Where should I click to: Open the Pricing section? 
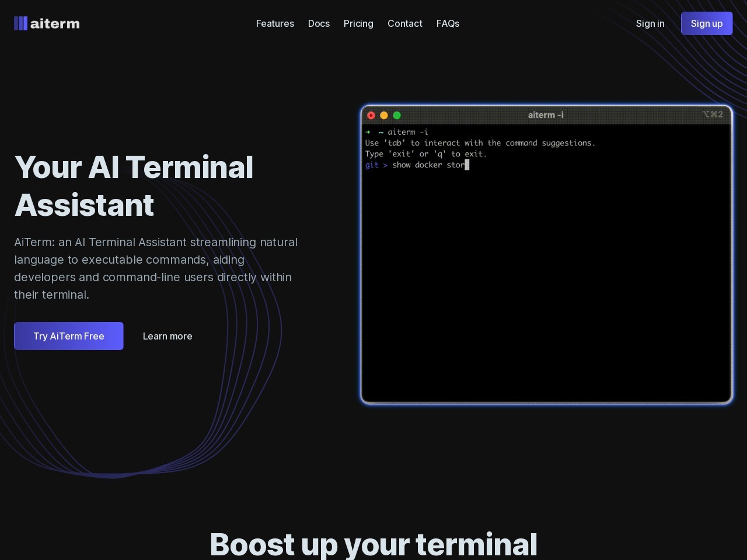(358, 23)
